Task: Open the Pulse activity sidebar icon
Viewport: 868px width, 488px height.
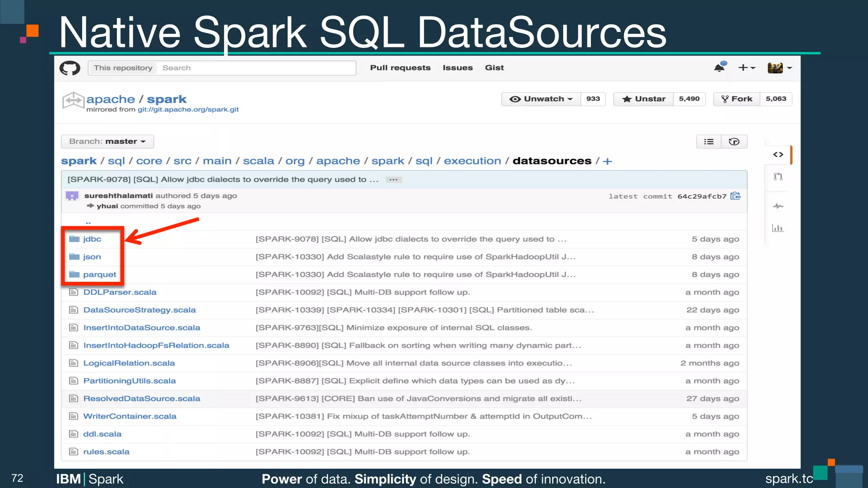Action: [778, 206]
